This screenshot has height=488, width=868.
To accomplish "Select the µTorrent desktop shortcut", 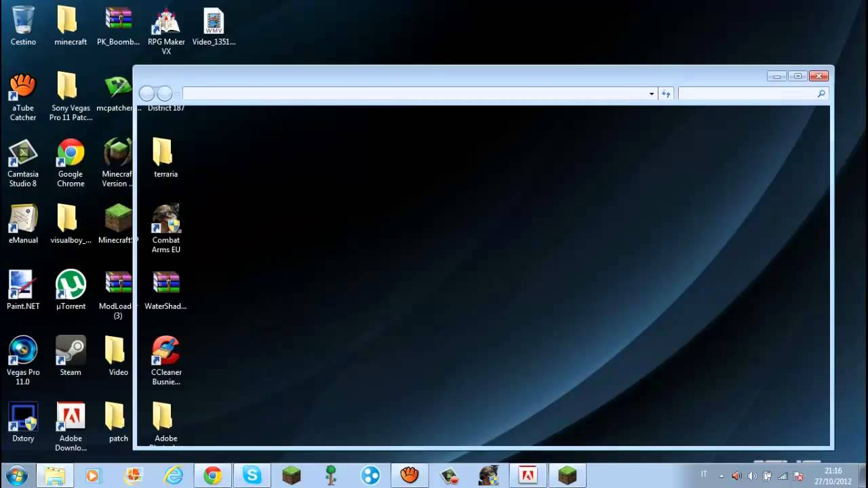I will point(71,290).
